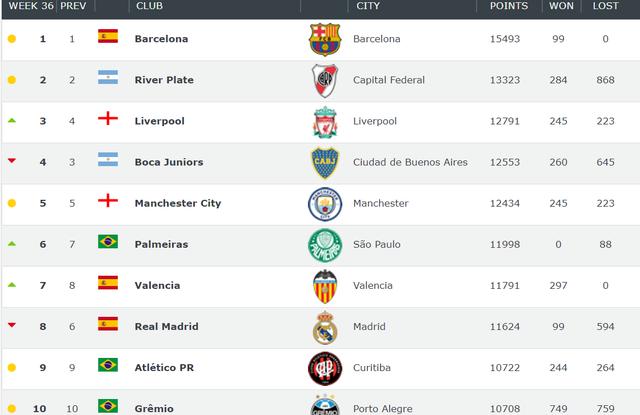Click the Palmeiras club crest
The height and width of the screenshot is (415, 640).
tap(325, 244)
